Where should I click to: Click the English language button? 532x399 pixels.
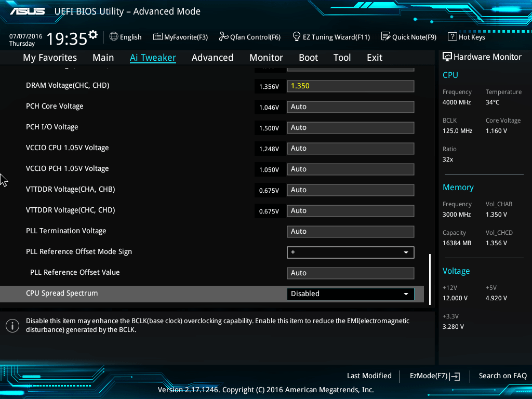(126, 37)
